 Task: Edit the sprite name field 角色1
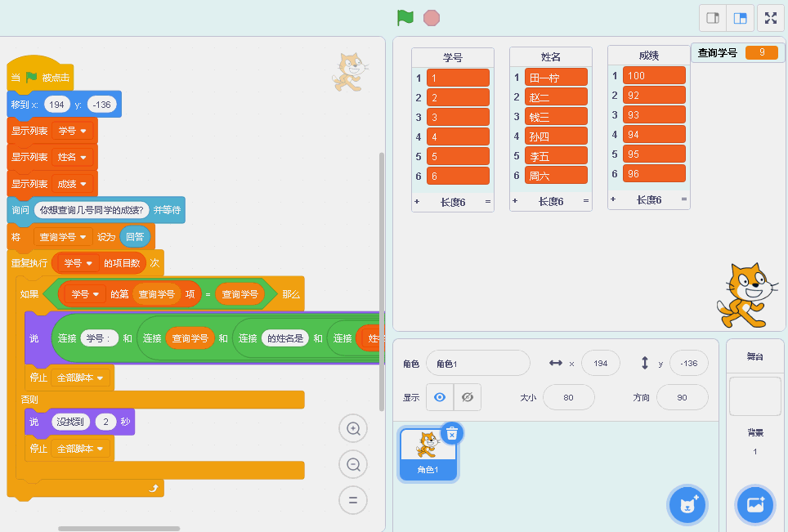click(478, 363)
